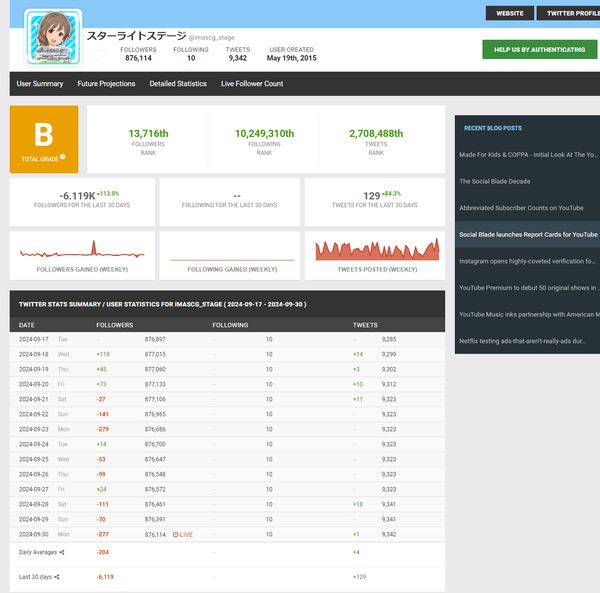Click the -277 follower change on 2024-09-30
Image resolution: width=600 pixels, height=593 pixels.
(103, 534)
